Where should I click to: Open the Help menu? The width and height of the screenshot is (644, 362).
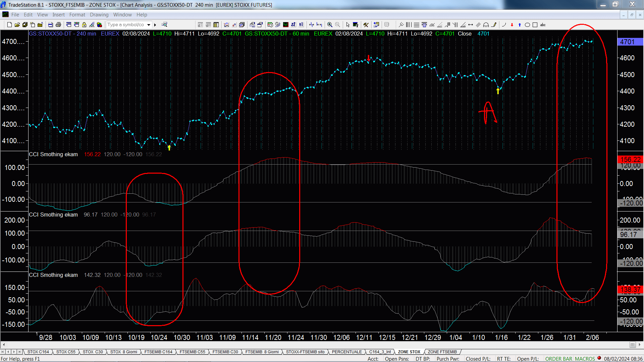142,15
